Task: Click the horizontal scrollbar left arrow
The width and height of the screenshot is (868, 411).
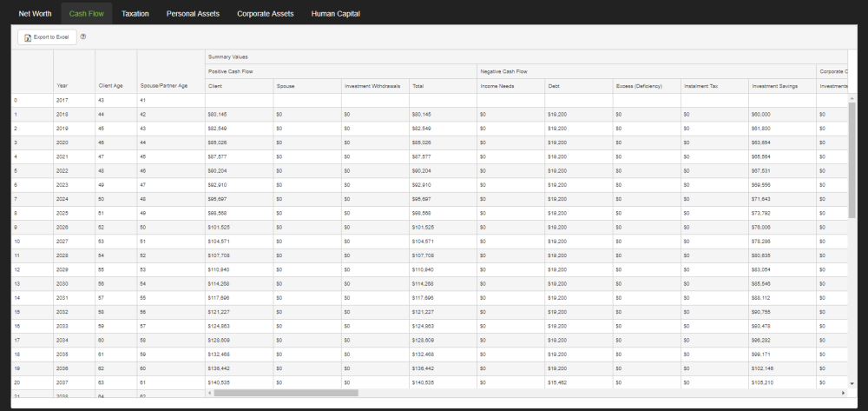Action: click(x=209, y=393)
